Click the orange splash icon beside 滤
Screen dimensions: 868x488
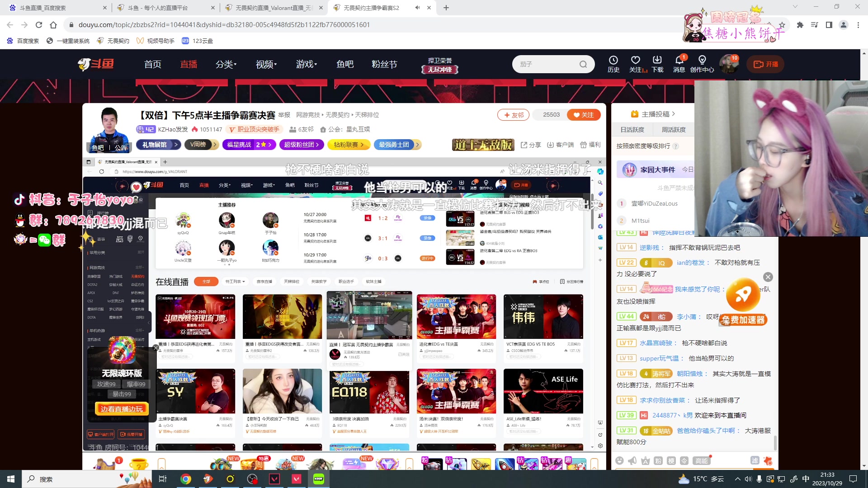768,460
